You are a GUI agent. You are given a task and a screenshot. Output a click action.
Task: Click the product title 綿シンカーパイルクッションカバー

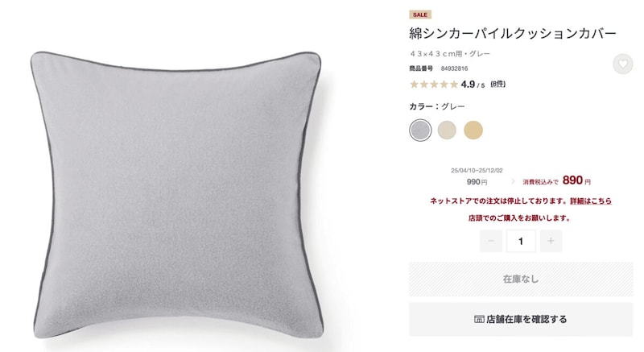click(x=513, y=33)
